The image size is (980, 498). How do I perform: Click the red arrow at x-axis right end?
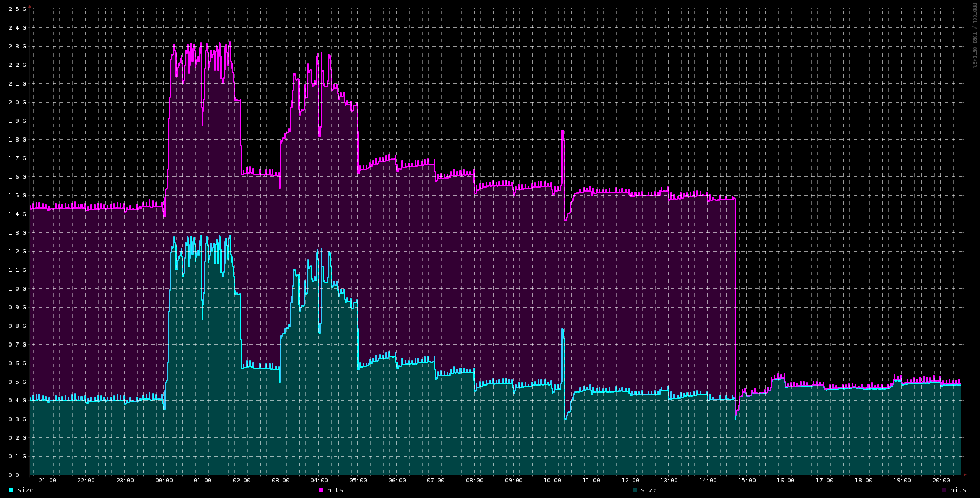click(965, 475)
